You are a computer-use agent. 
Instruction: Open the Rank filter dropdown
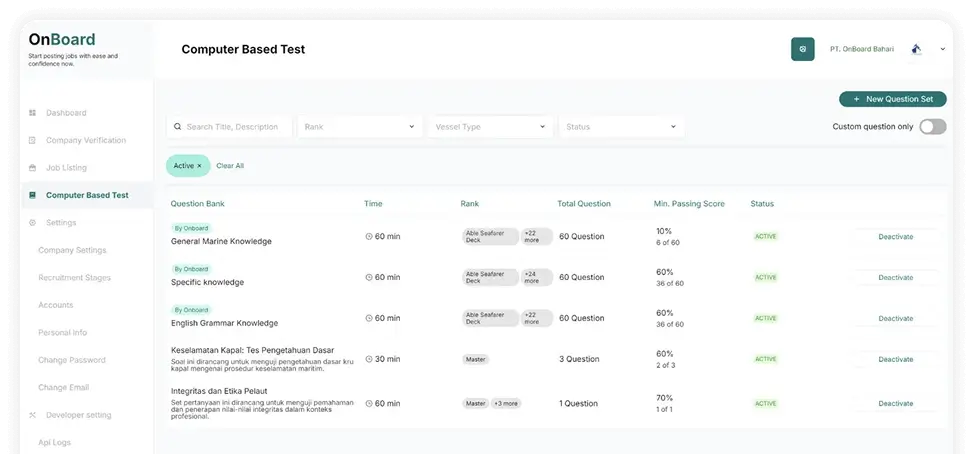[359, 127]
